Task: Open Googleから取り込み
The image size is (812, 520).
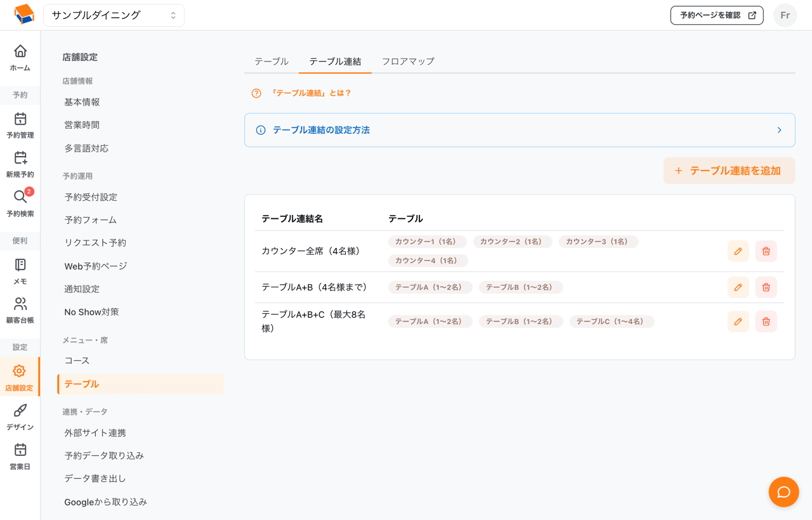Action: click(x=105, y=502)
